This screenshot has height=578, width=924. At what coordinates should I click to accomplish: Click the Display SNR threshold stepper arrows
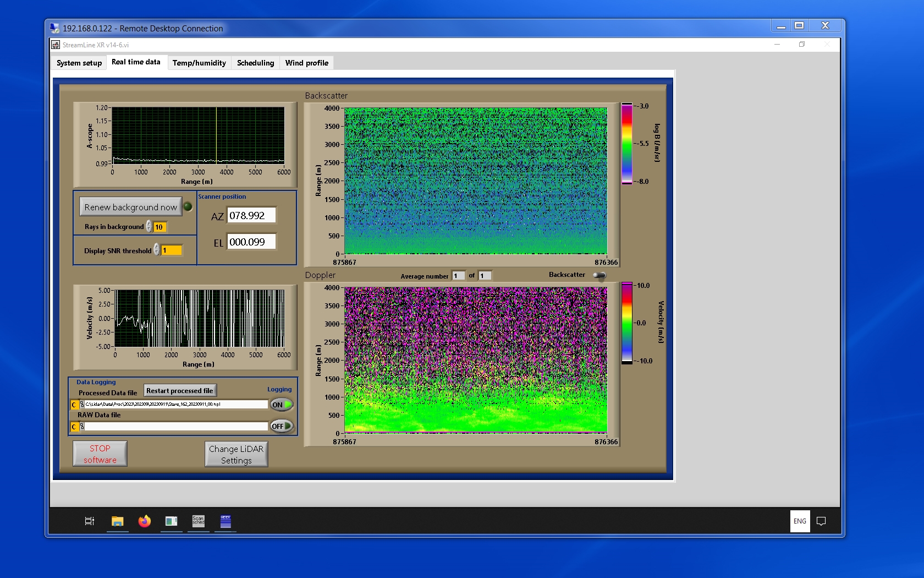click(x=157, y=250)
